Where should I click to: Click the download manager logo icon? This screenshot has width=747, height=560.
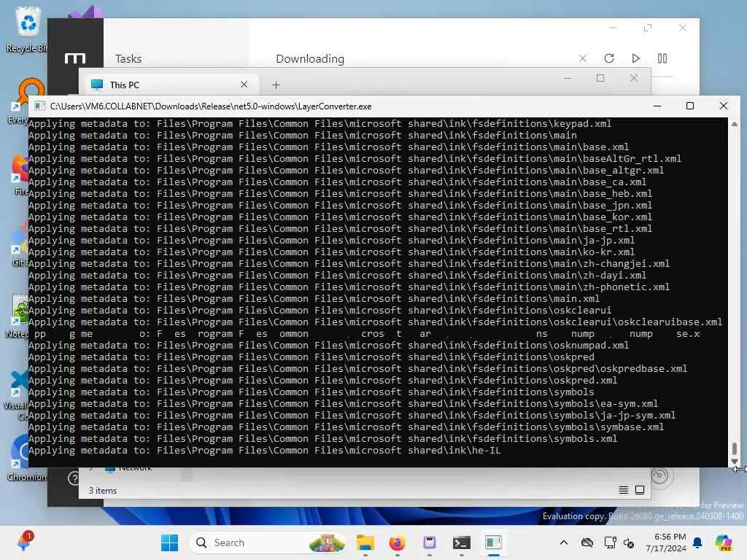[75, 58]
